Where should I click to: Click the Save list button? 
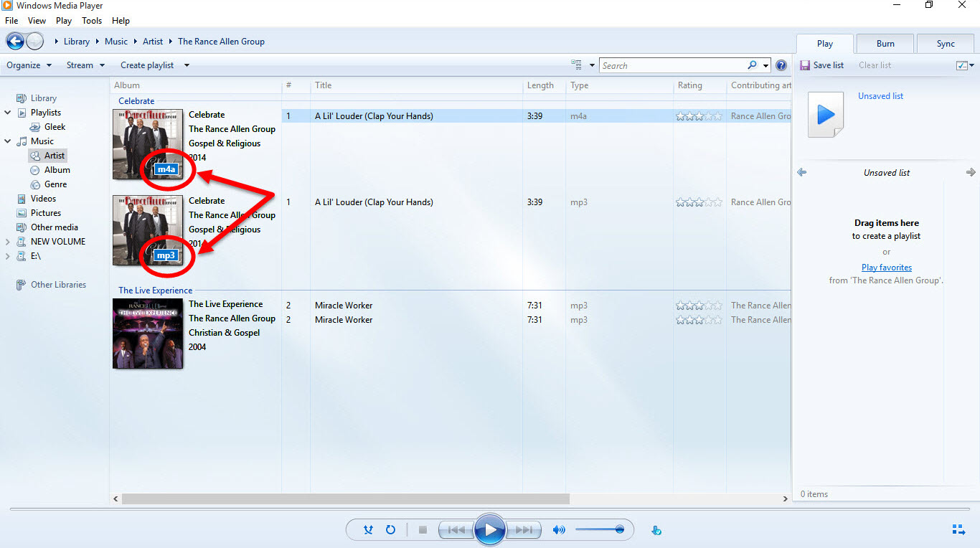click(821, 65)
